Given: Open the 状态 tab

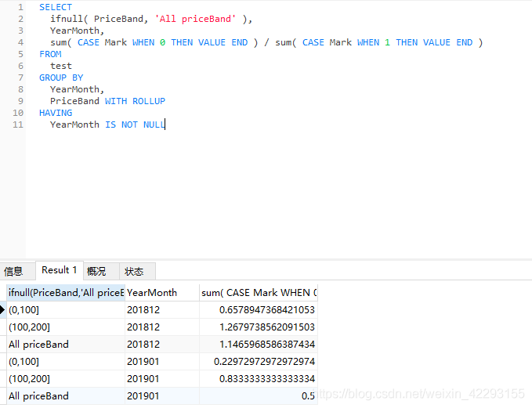Looking at the screenshot, I should click(134, 271).
